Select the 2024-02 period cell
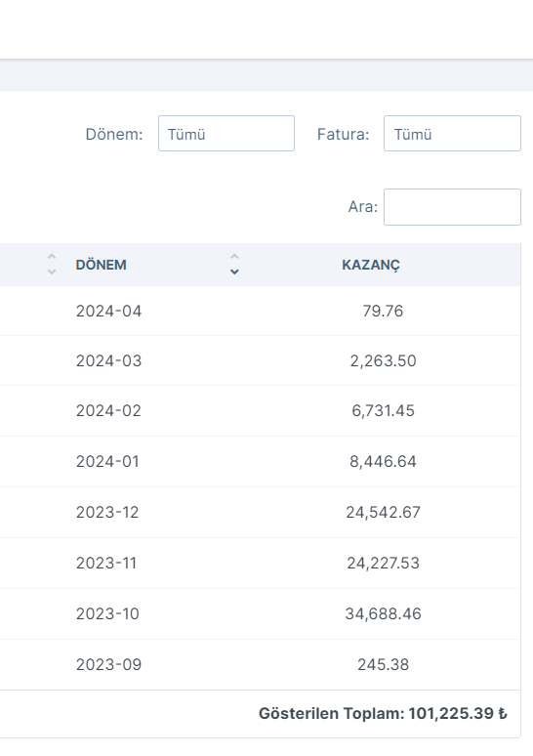The height and width of the screenshot is (756, 533). tap(108, 411)
